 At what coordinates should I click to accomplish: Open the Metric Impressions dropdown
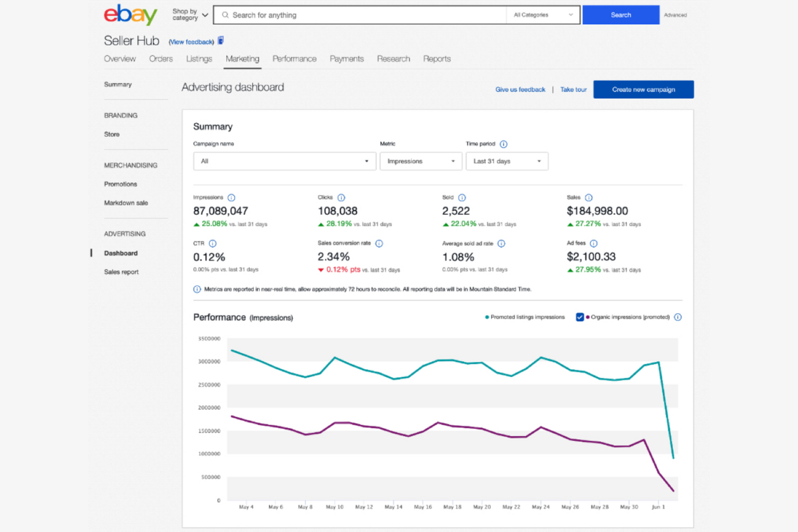point(421,161)
